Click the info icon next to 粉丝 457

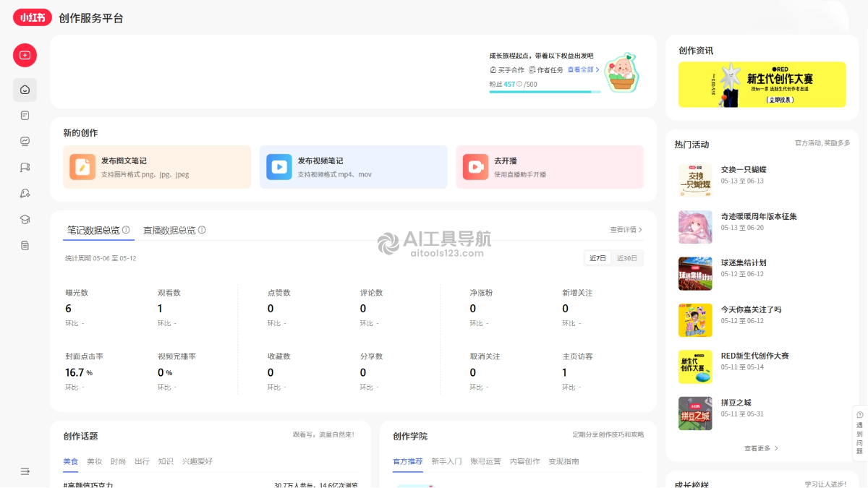[x=519, y=84]
